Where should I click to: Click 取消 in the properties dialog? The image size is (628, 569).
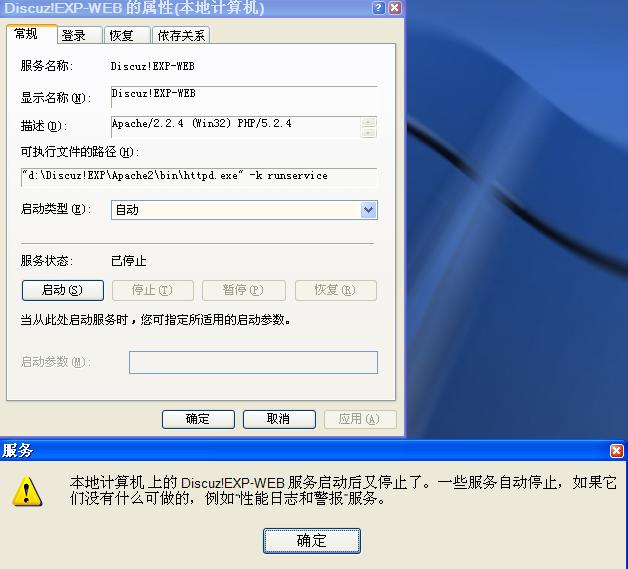279,419
